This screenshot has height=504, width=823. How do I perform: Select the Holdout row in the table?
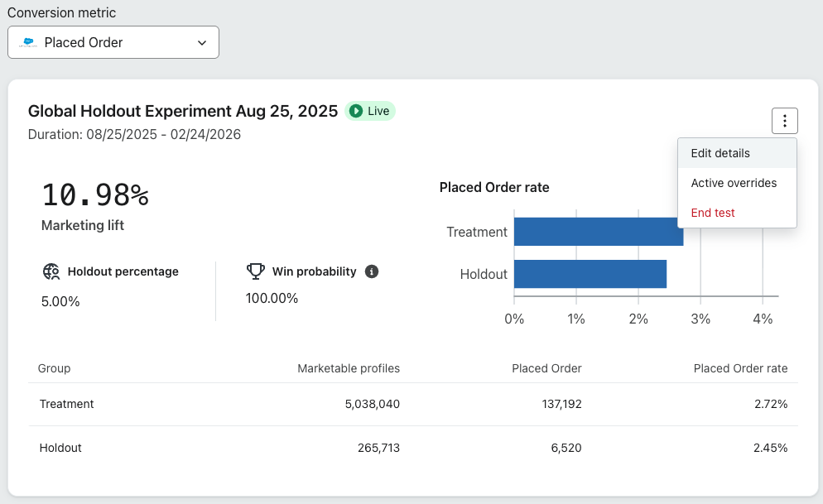(x=412, y=448)
